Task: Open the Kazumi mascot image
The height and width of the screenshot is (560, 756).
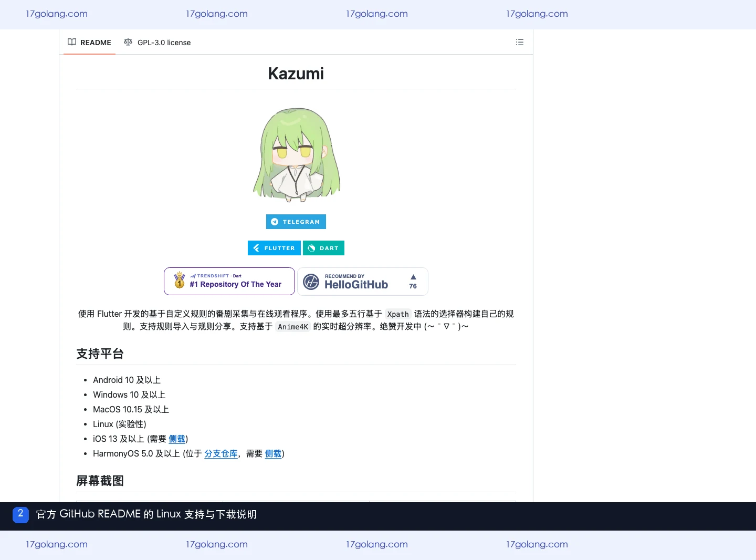Action: click(x=296, y=155)
